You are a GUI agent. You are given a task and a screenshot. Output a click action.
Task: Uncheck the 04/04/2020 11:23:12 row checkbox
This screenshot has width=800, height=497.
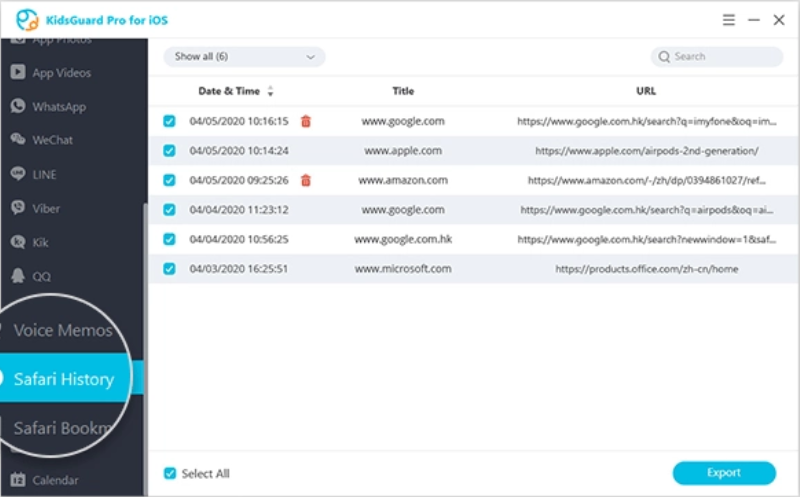169,210
